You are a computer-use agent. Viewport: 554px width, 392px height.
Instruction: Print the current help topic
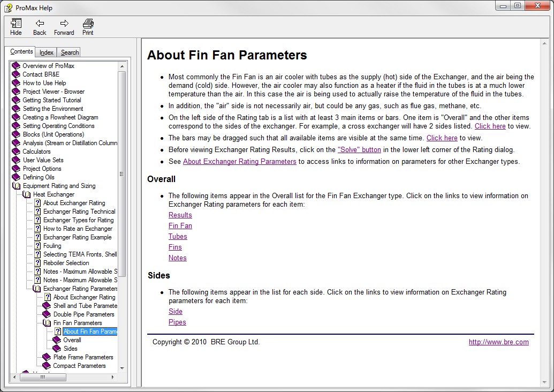coord(88,24)
